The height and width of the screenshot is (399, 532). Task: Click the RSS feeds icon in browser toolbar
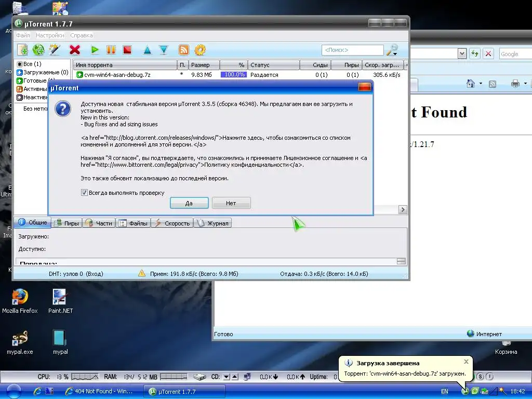[493, 84]
